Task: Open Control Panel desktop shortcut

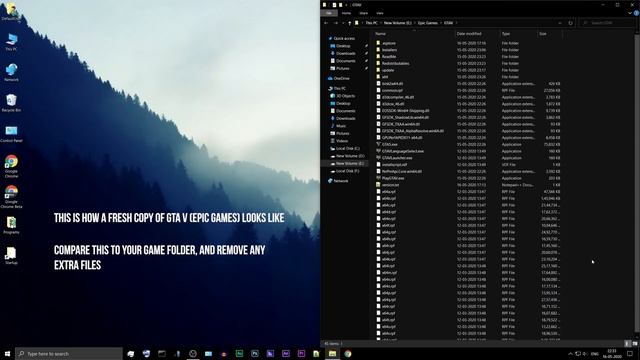Action: [11, 133]
